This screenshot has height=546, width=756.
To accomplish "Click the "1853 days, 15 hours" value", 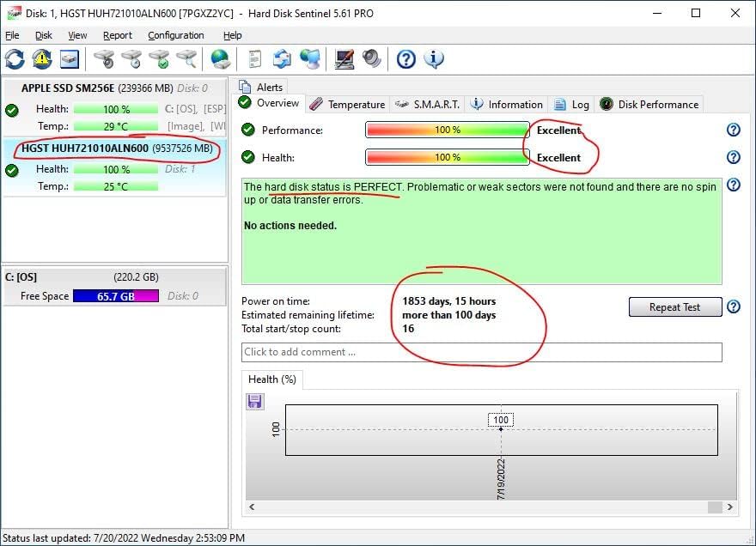I will pyautogui.click(x=448, y=301).
